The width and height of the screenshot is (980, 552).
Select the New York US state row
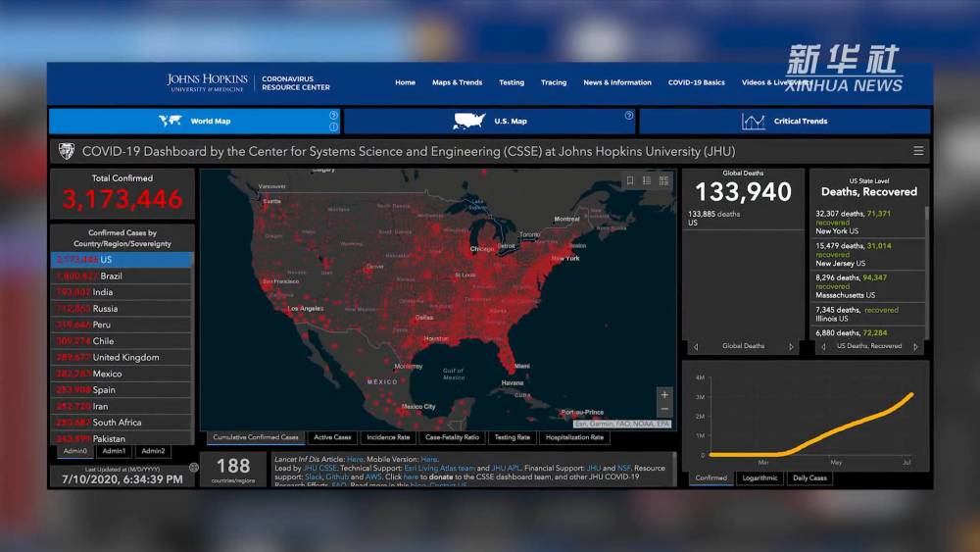tap(867, 222)
